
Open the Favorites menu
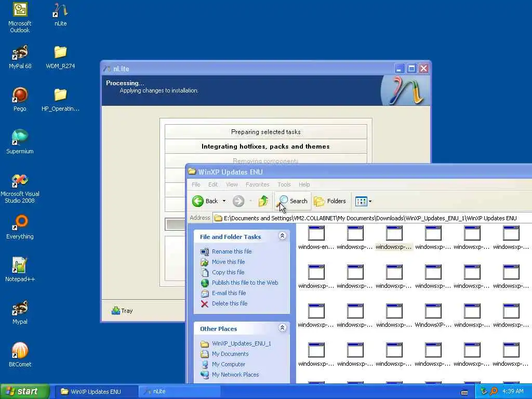(257, 184)
